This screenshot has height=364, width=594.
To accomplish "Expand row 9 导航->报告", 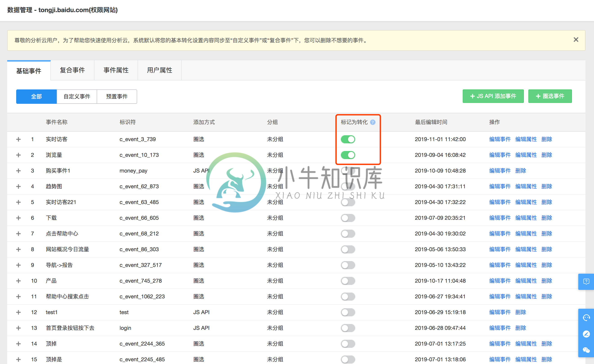I will pyautogui.click(x=18, y=265).
